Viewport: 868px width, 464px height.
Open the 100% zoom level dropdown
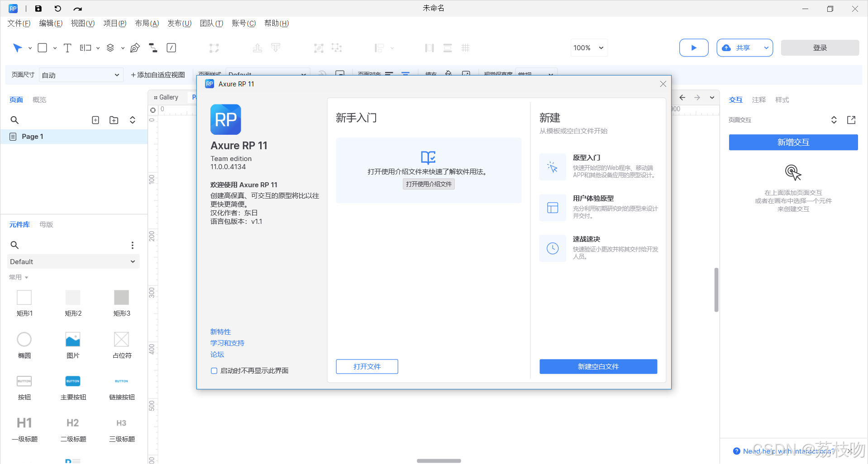[x=589, y=47]
